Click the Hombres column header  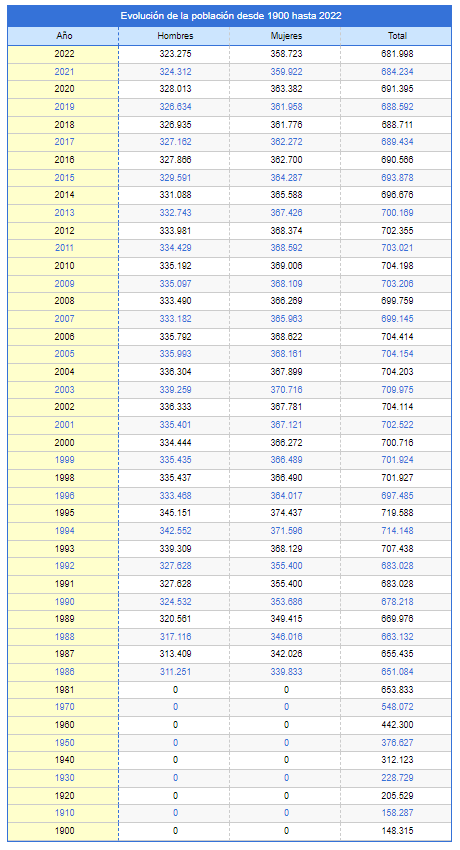click(x=175, y=36)
